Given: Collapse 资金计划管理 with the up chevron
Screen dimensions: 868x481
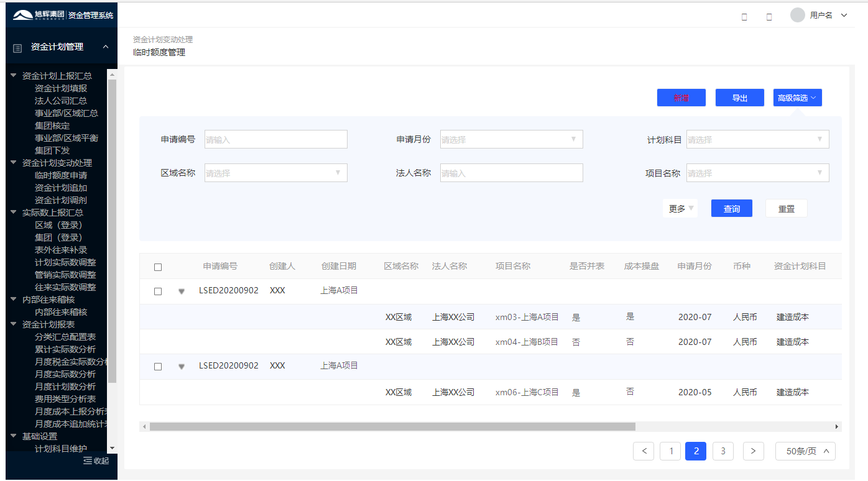Looking at the screenshot, I should (105, 47).
